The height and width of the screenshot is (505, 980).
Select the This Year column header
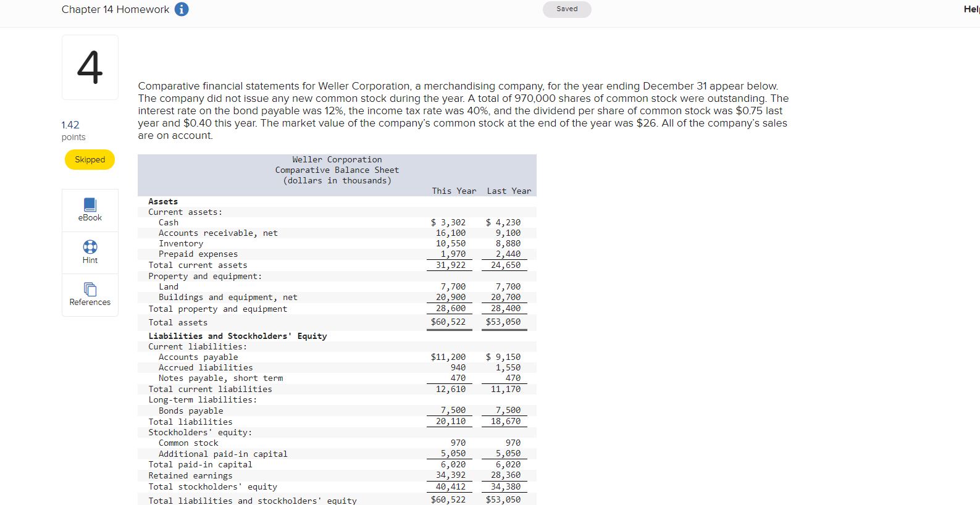tap(454, 191)
